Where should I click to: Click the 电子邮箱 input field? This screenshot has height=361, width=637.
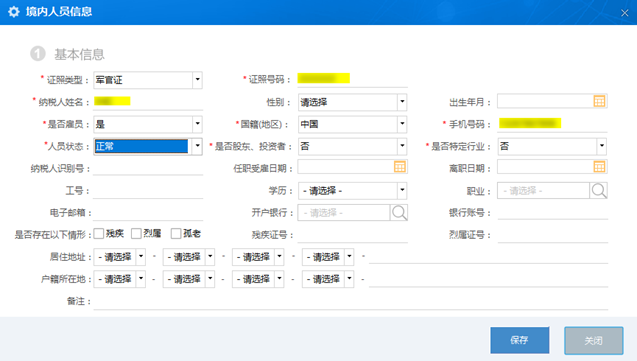pyautogui.click(x=148, y=212)
